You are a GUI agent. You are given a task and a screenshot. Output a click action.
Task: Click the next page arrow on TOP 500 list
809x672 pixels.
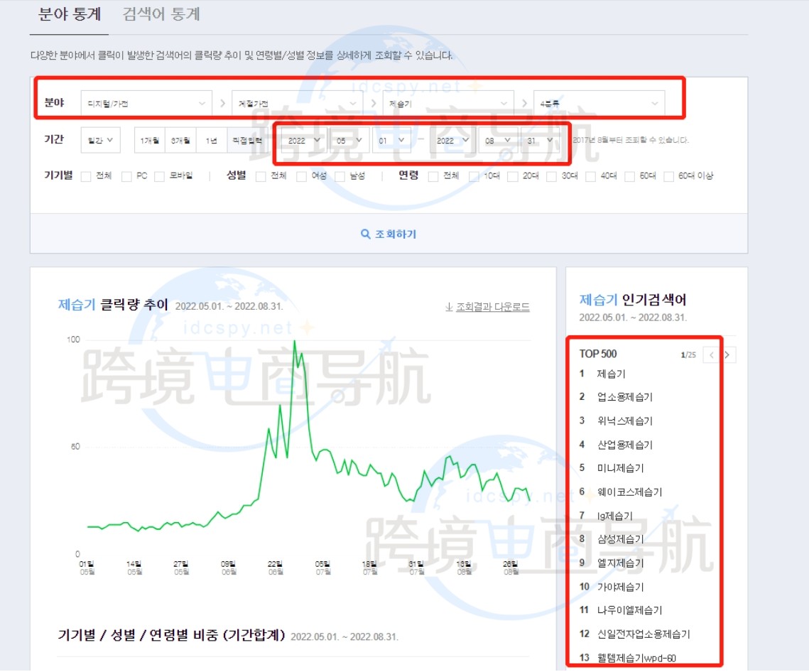point(729,354)
